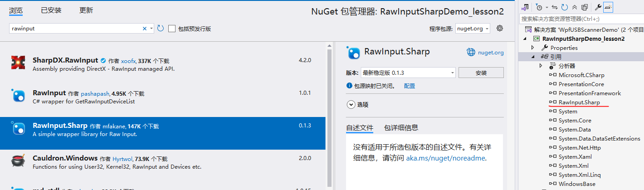
Task: Click the 配置 configure link
Action: click(410, 86)
